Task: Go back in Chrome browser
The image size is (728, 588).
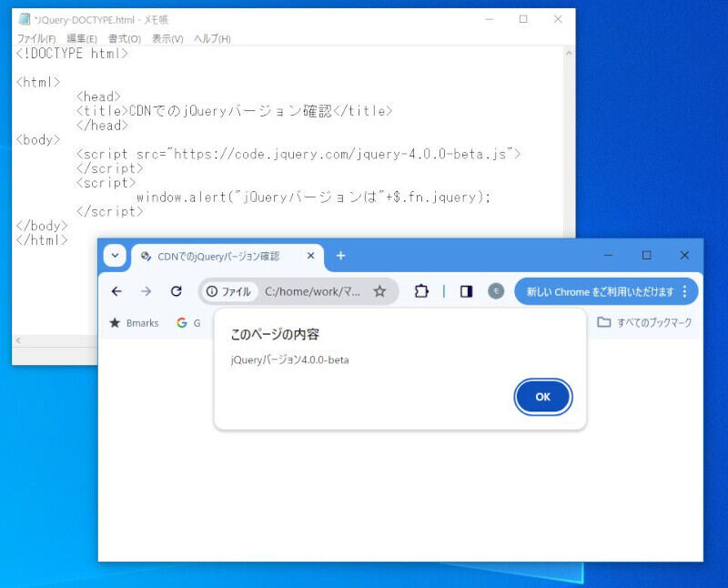Action: click(x=116, y=291)
